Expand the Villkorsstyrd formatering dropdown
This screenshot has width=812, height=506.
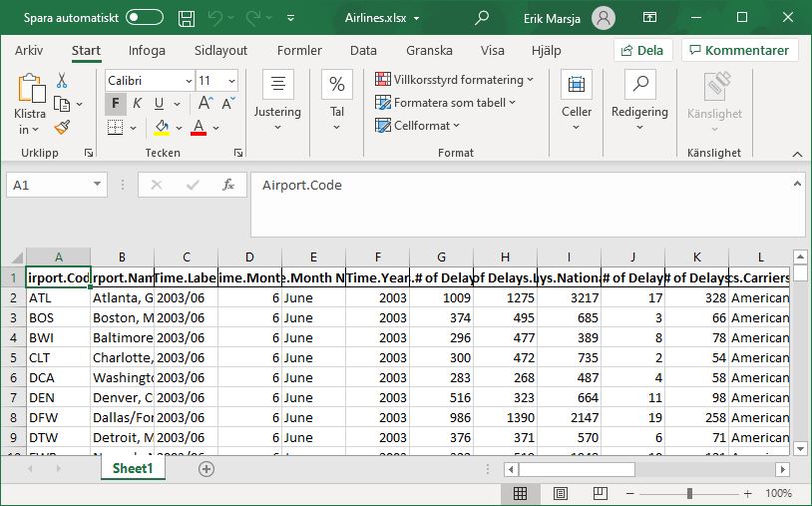click(x=454, y=79)
